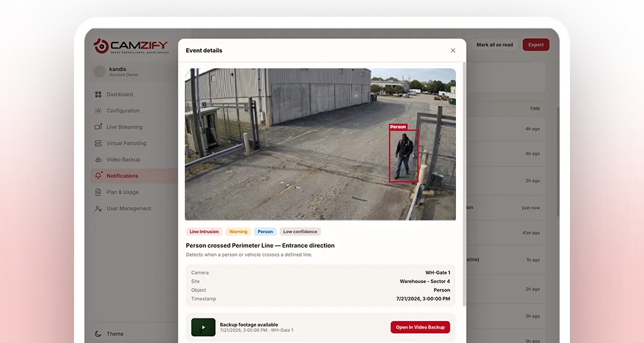
Task: Click 'Detects when a person or vehicle' description
Action: tap(249, 255)
